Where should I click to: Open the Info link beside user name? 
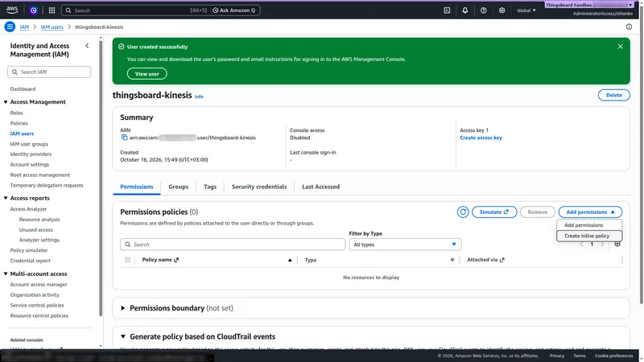(199, 97)
